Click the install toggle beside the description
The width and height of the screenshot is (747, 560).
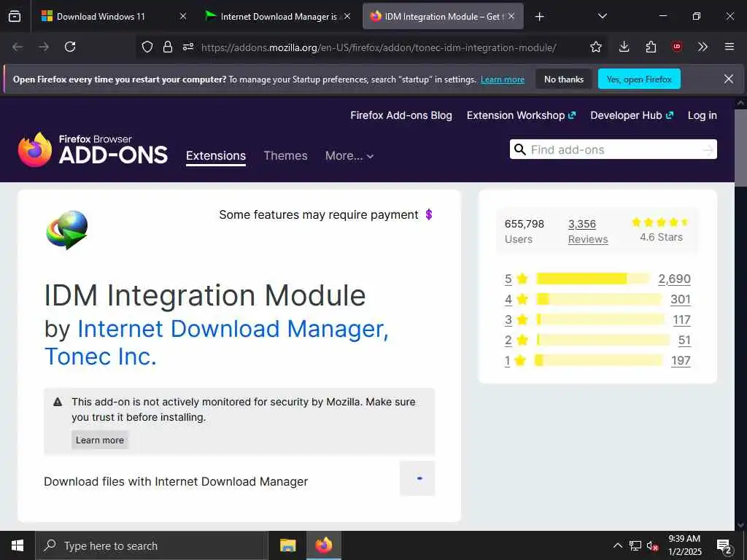pyautogui.click(x=417, y=478)
